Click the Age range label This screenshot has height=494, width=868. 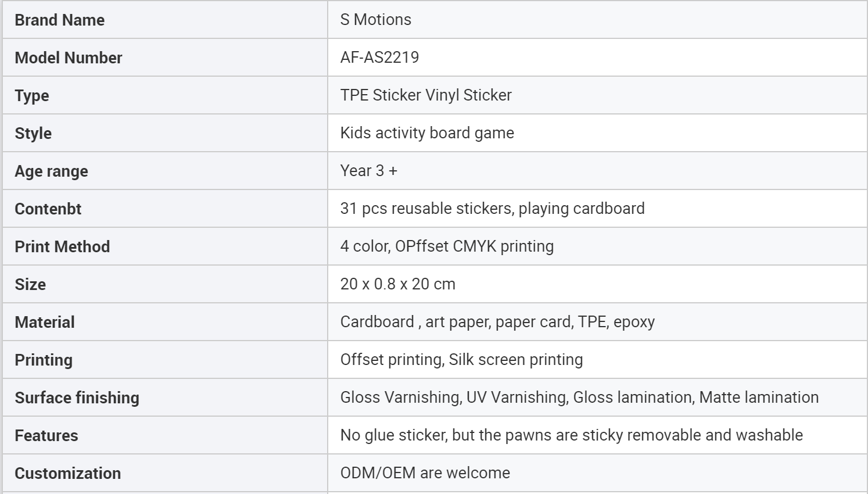pyautogui.click(x=51, y=171)
